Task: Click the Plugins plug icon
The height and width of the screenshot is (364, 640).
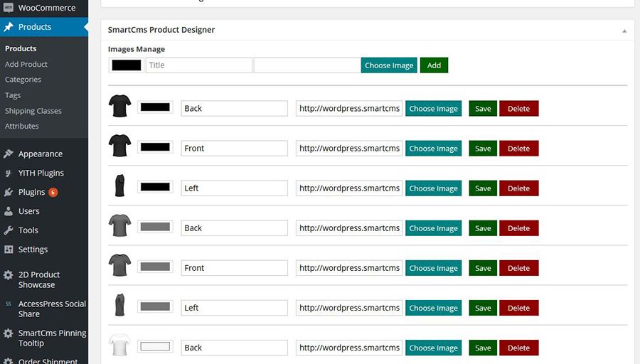Action: point(9,192)
